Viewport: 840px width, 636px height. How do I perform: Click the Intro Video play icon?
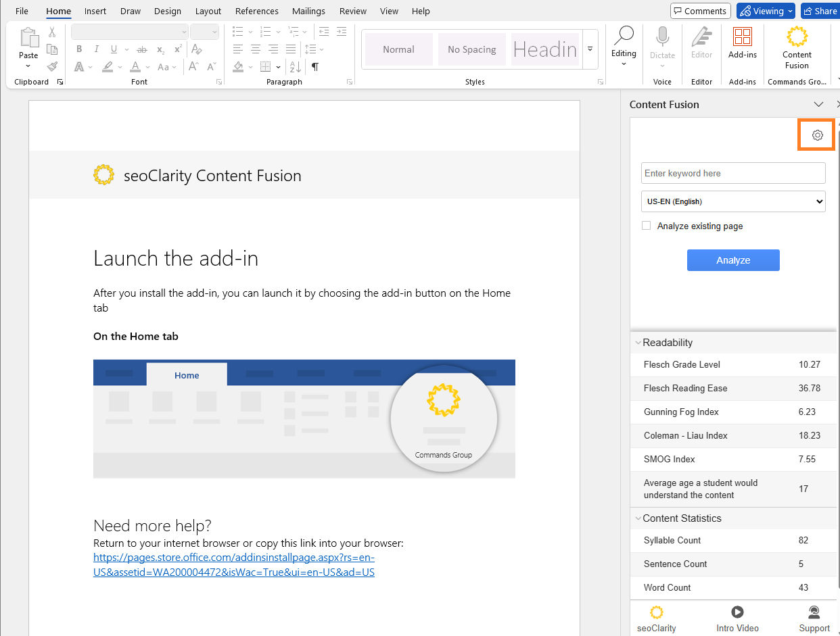[x=737, y=612]
